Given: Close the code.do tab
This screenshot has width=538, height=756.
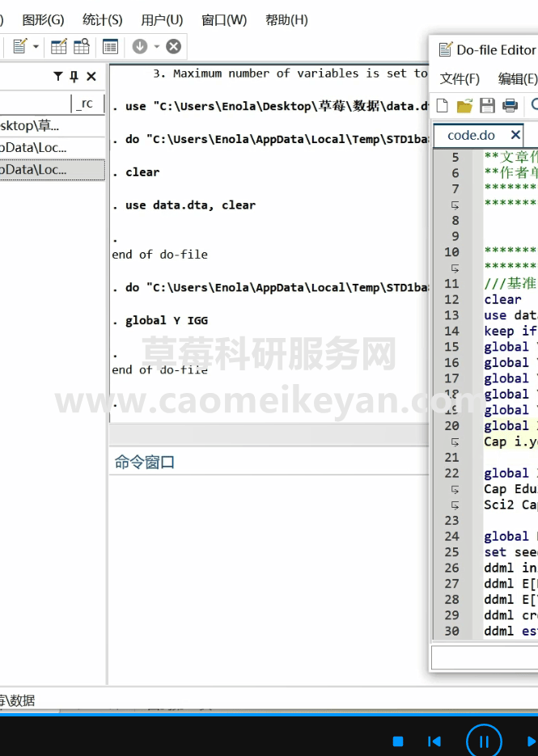Looking at the screenshot, I should tap(516, 135).
